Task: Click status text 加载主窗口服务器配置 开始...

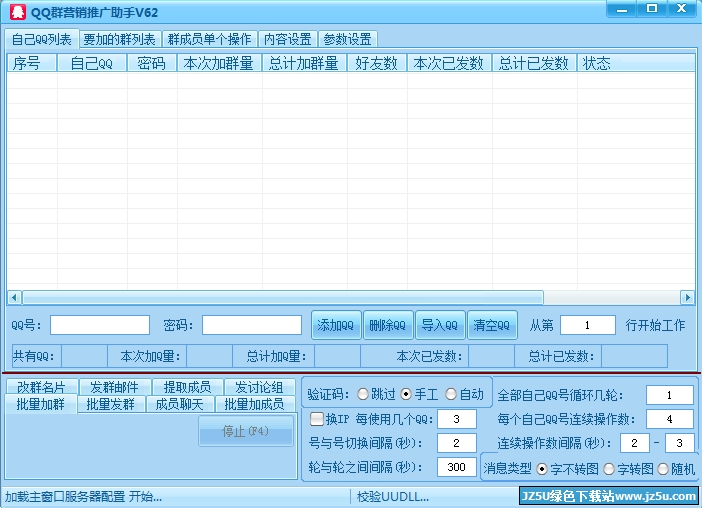Action: point(83,496)
